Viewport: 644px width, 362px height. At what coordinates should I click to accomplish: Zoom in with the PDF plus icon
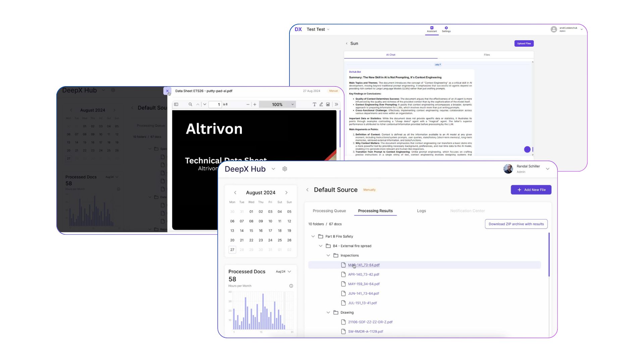click(x=255, y=104)
